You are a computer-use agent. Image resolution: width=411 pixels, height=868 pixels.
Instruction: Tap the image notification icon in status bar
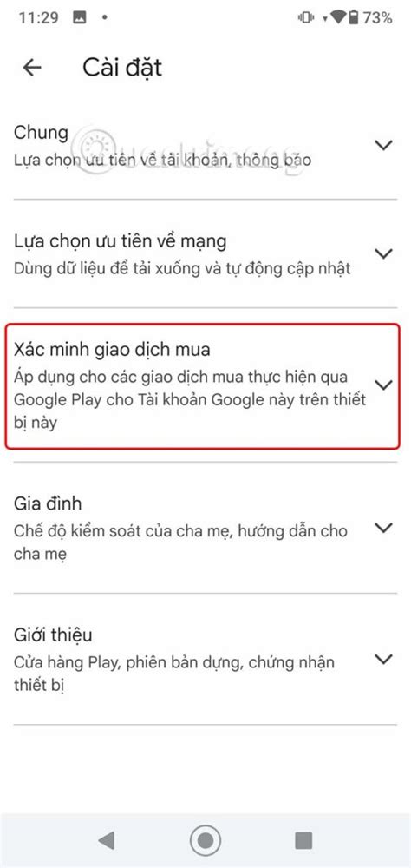coord(79,17)
